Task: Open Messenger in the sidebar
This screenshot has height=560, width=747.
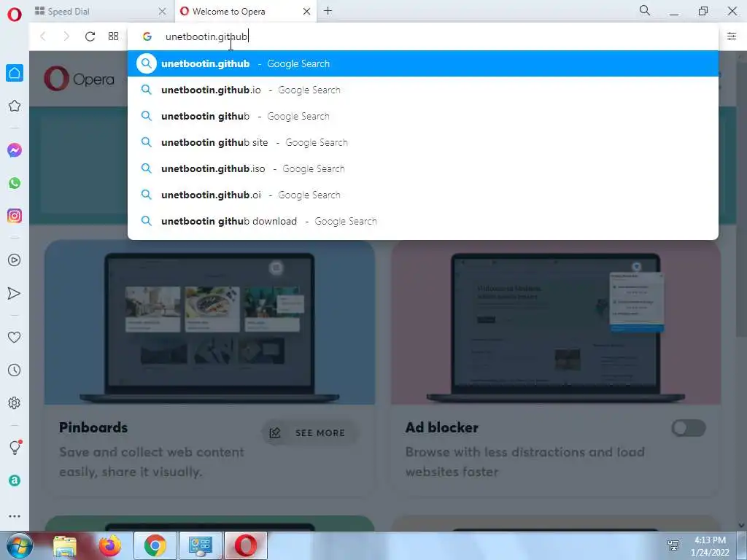Action: click(15, 150)
